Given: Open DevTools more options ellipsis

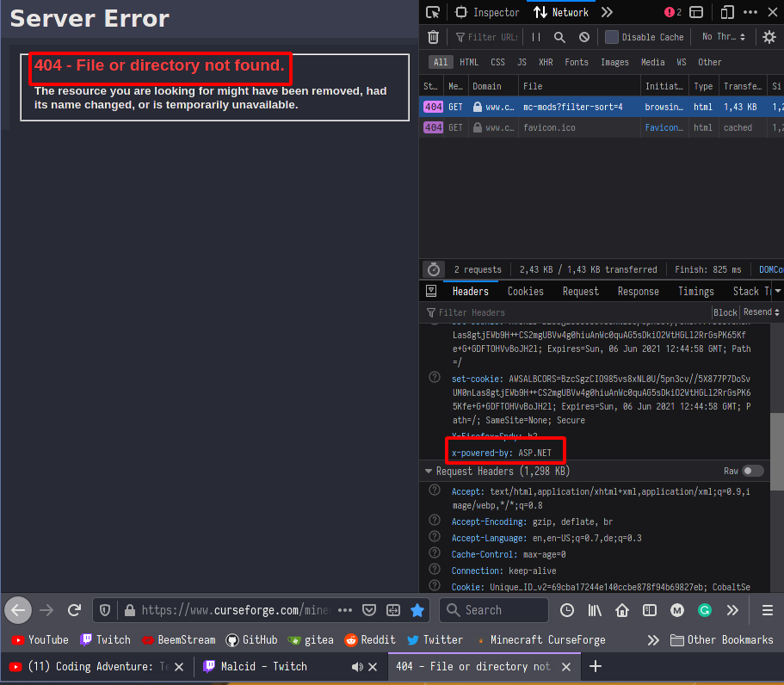Looking at the screenshot, I should click(750, 13).
